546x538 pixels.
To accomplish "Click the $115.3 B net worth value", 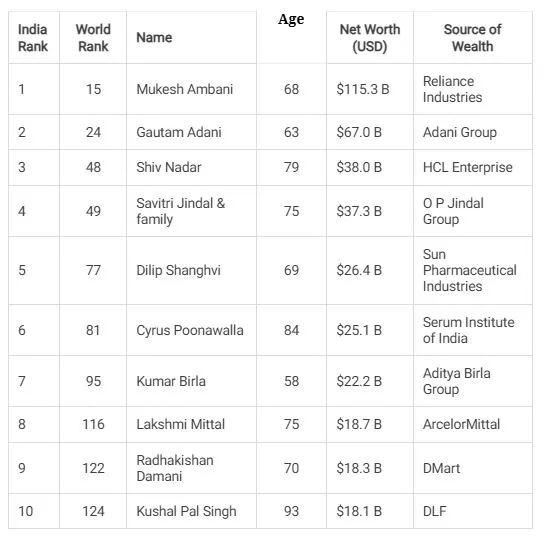I will pyautogui.click(x=362, y=89).
